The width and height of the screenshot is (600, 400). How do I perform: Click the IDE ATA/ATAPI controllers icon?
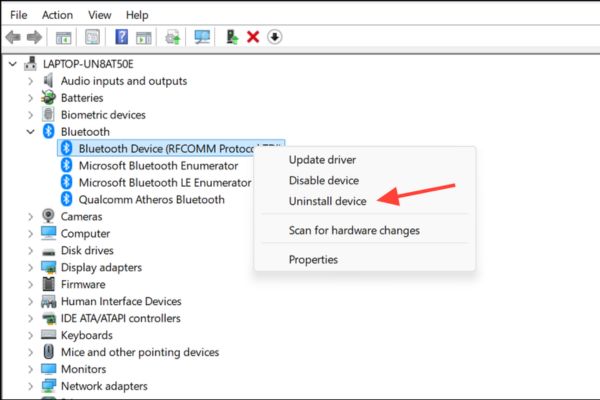click(48, 318)
